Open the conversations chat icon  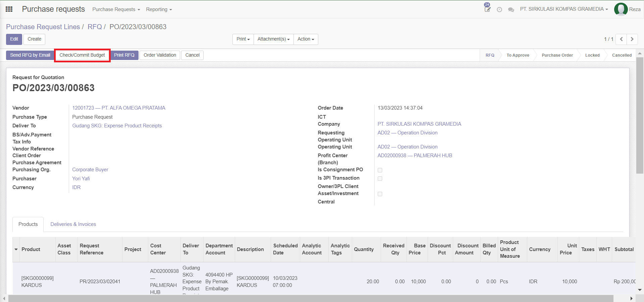(511, 10)
